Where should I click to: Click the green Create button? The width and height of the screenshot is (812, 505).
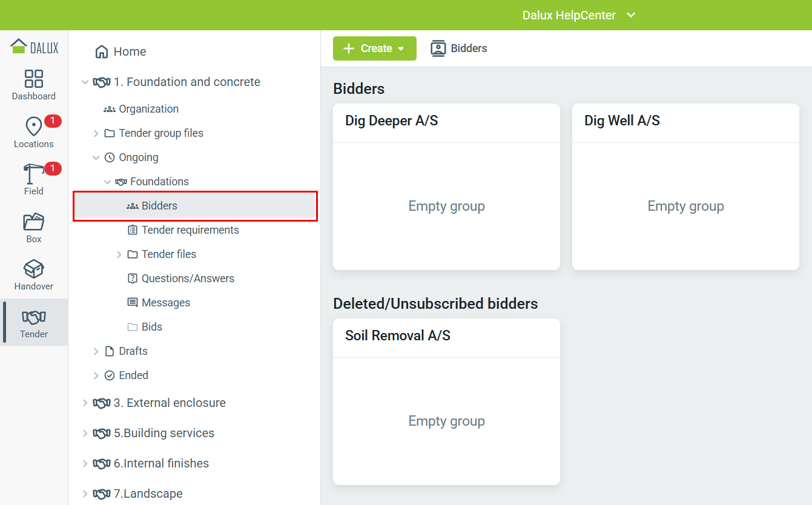[x=375, y=48]
